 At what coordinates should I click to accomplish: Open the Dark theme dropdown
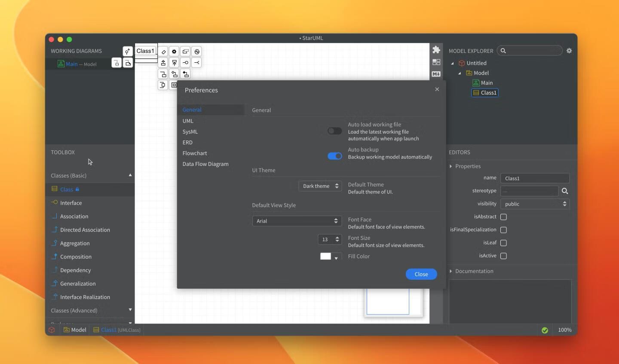[320, 186]
